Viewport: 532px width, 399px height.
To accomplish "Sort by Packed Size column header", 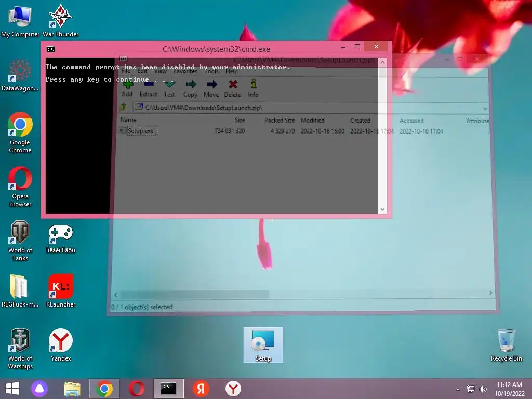I will coord(279,121).
